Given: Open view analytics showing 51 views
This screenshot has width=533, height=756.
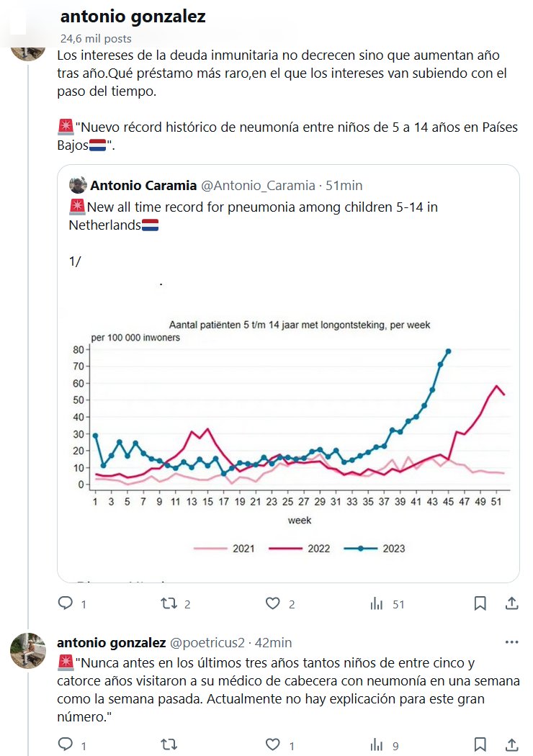Looking at the screenshot, I should coord(377,603).
